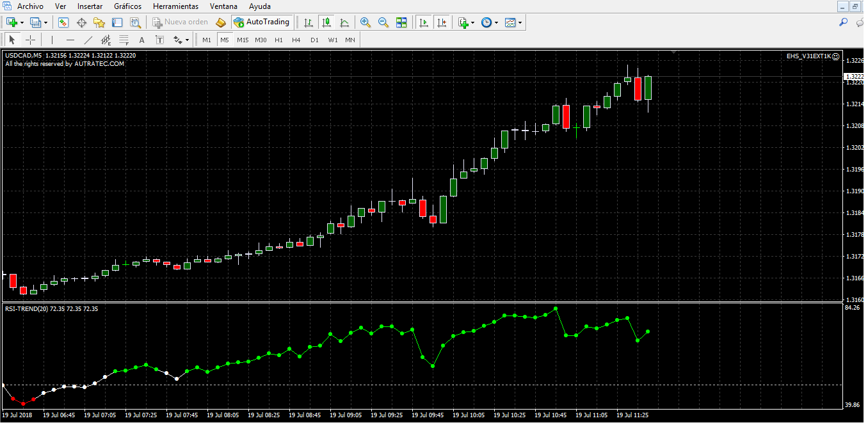Image resolution: width=868 pixels, height=423 pixels.
Task: Switch to bar chart display
Action: click(309, 22)
